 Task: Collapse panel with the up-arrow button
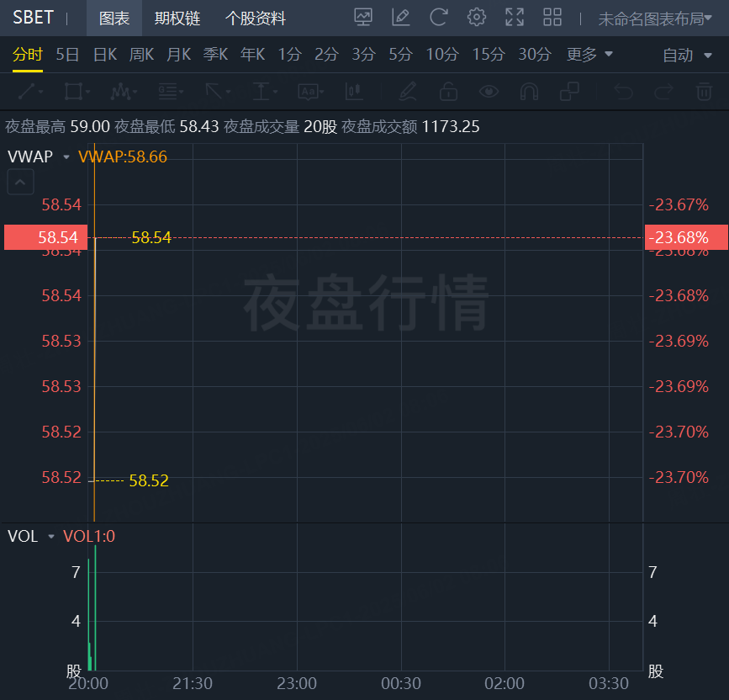tap(20, 181)
